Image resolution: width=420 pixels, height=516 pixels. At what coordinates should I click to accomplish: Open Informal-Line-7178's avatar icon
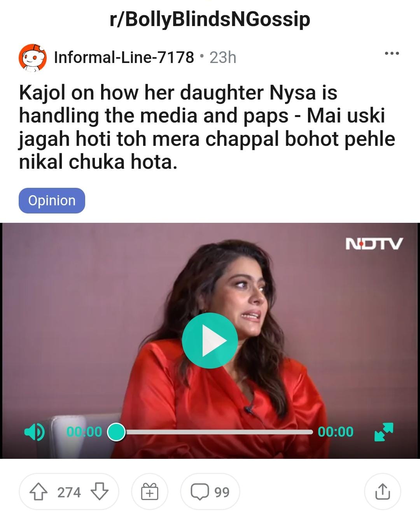click(x=33, y=58)
